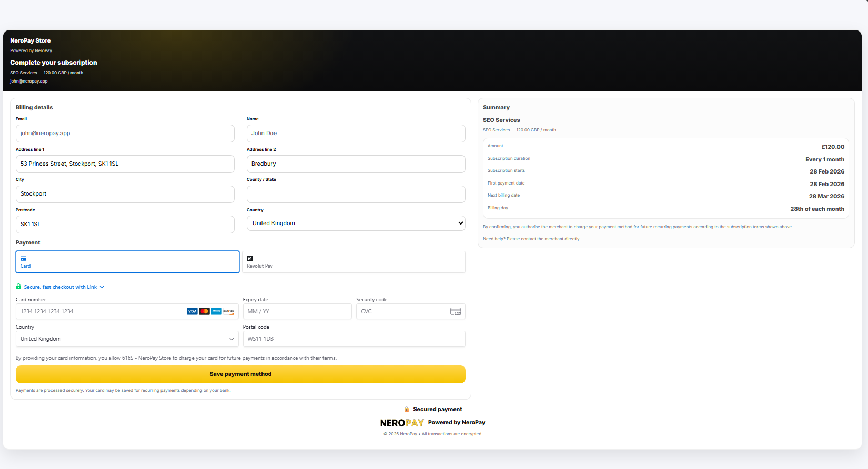
Task: Click the green padlock Link icon
Action: pyautogui.click(x=18, y=287)
